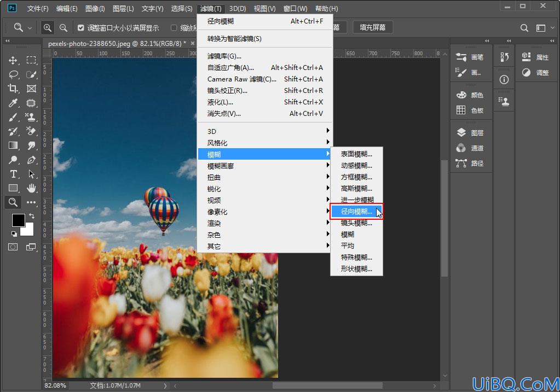560x392 pixels.
Task: Click the Zoom In magnifier button
Action: click(47, 27)
